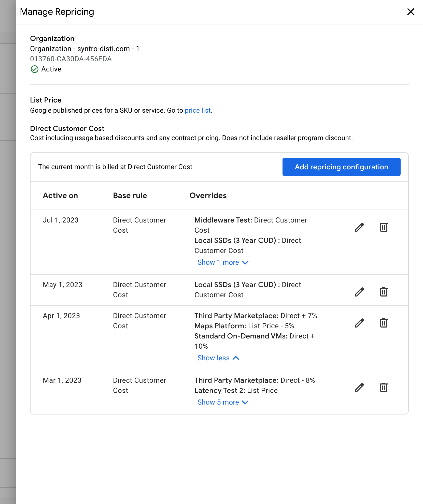This screenshot has height=504, width=423.
Task: Click the green Active status checkmark
Action: pos(35,69)
